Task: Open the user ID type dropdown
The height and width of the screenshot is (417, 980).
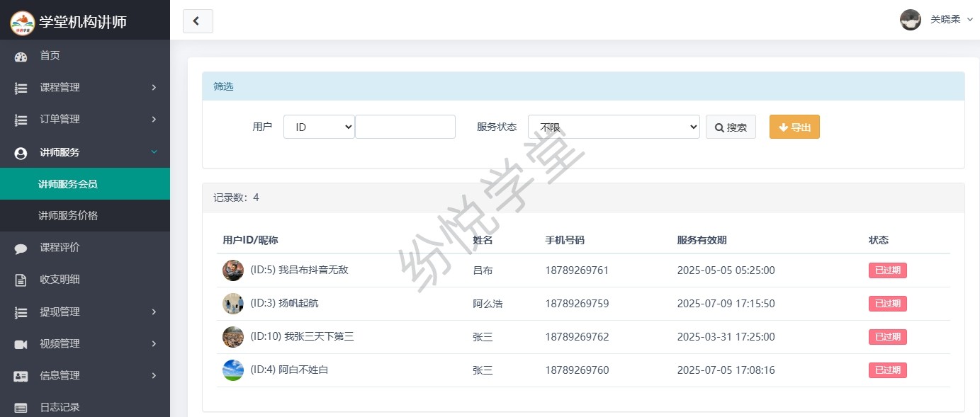Action: click(x=319, y=127)
